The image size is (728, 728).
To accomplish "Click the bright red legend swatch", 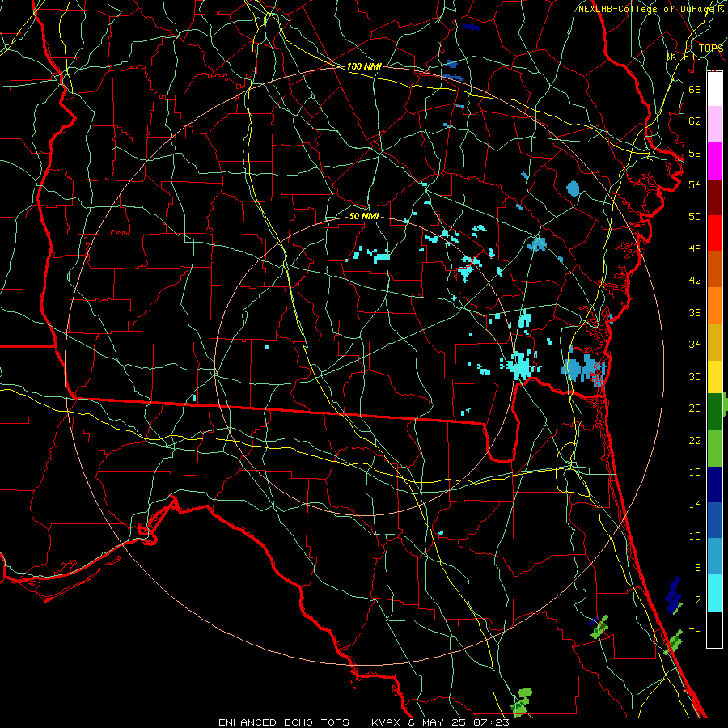I will (x=714, y=233).
